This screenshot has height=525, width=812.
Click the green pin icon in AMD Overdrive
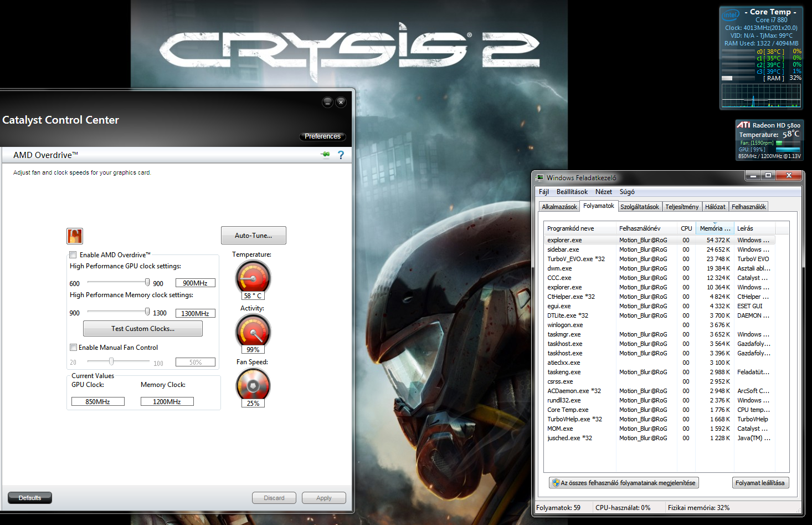(x=326, y=155)
